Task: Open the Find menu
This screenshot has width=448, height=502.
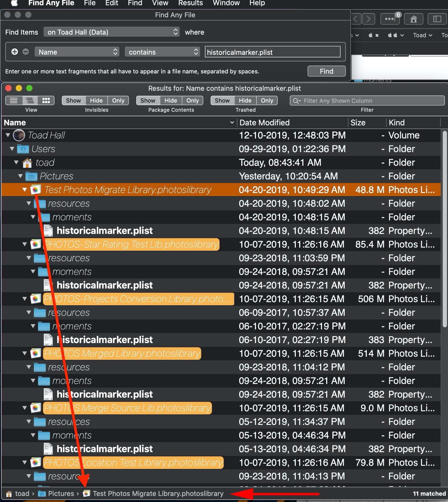Action: coord(135,3)
